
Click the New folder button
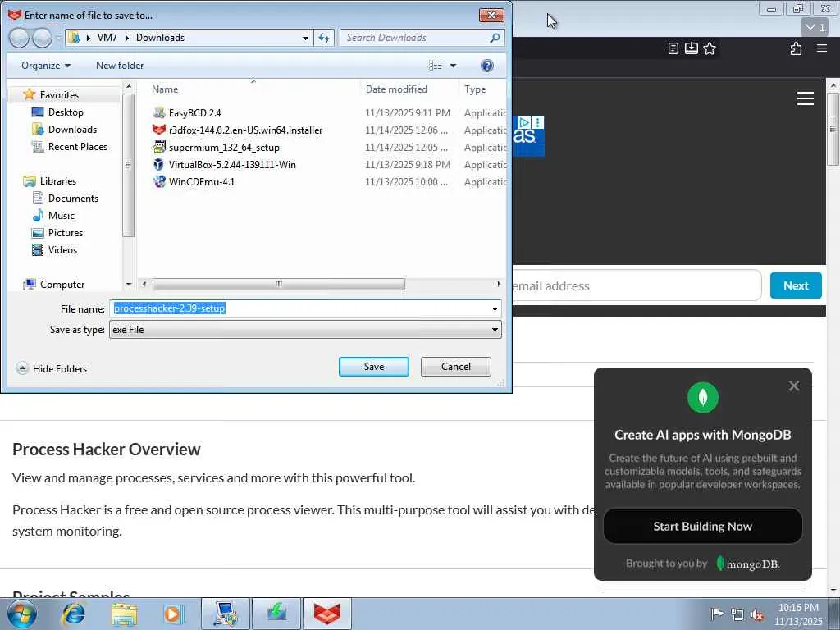120,66
